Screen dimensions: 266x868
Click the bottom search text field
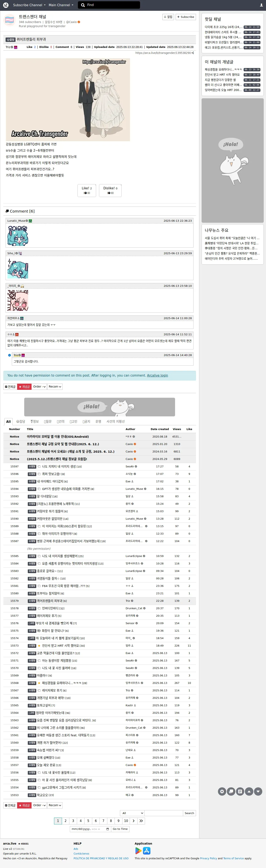164,813
